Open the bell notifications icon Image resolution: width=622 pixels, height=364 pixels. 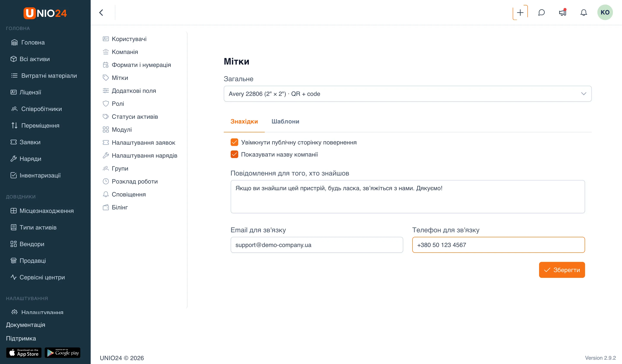tap(584, 12)
